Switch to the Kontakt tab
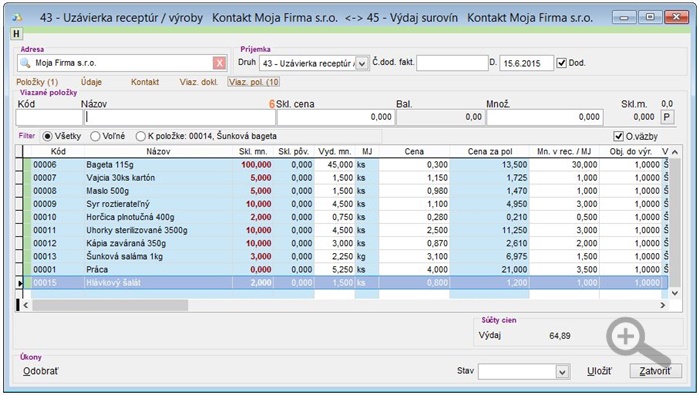Image resolution: width=699 pixels, height=395 pixels. pyautogui.click(x=145, y=82)
